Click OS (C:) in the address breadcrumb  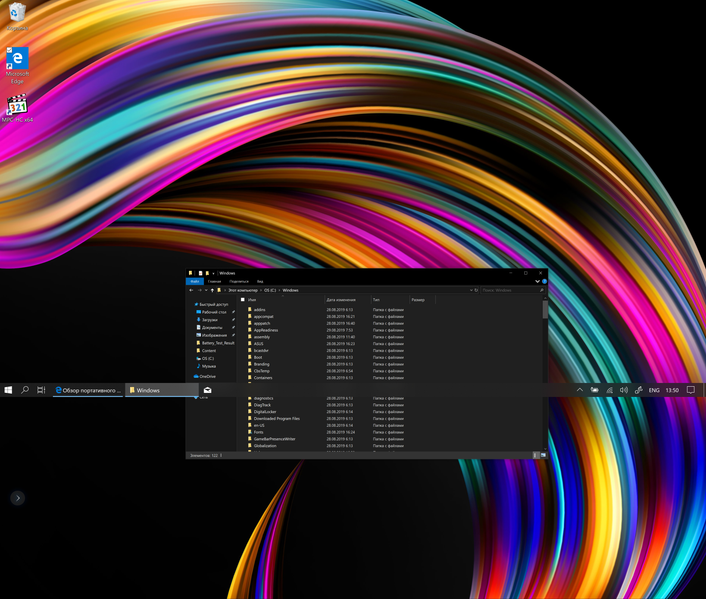pyautogui.click(x=270, y=290)
